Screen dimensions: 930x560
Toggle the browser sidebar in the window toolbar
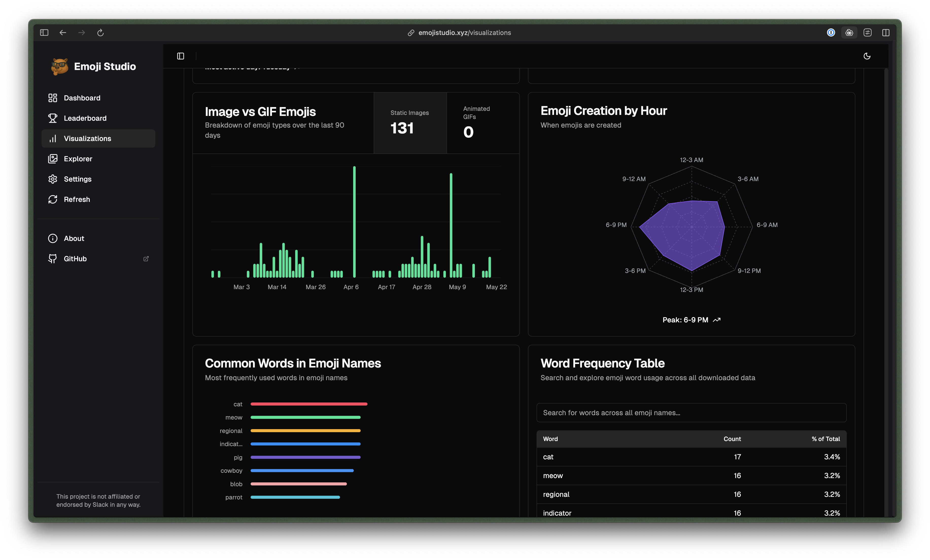pyautogui.click(x=44, y=33)
